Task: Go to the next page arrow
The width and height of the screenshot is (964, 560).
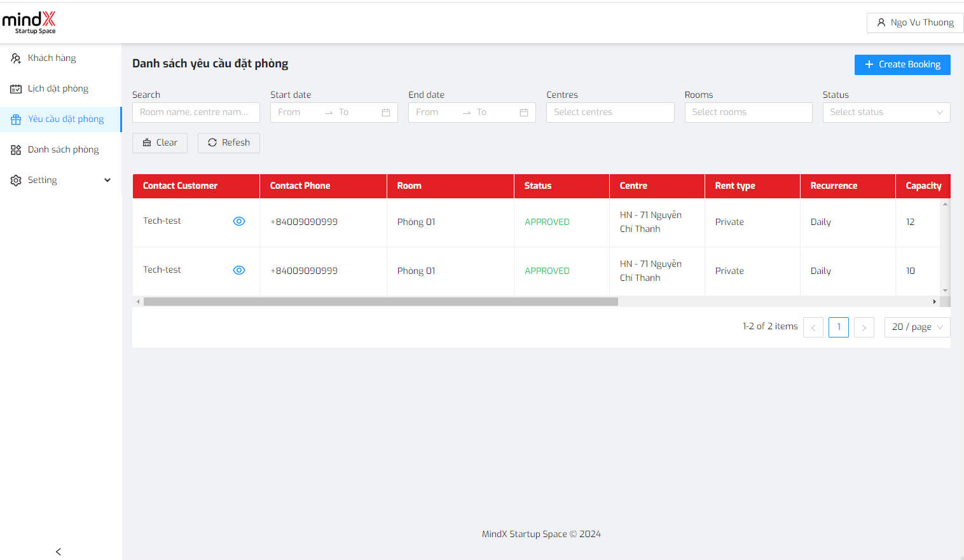Action: [864, 327]
